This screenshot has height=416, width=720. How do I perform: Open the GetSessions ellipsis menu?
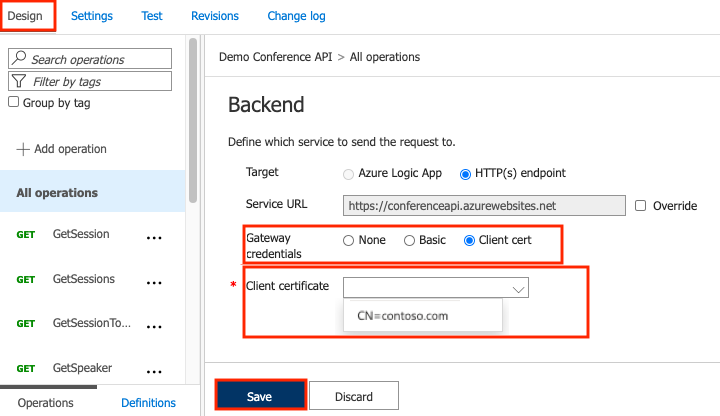pyautogui.click(x=154, y=283)
